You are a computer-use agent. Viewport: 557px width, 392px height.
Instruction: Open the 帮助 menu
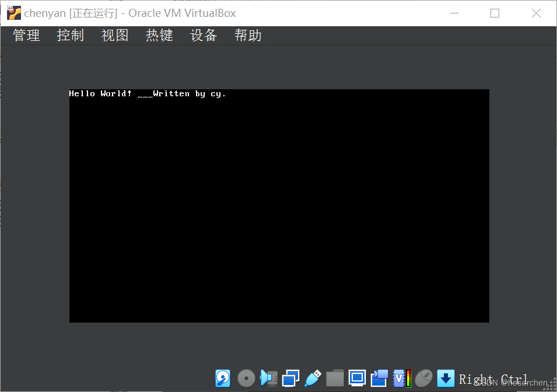(248, 36)
